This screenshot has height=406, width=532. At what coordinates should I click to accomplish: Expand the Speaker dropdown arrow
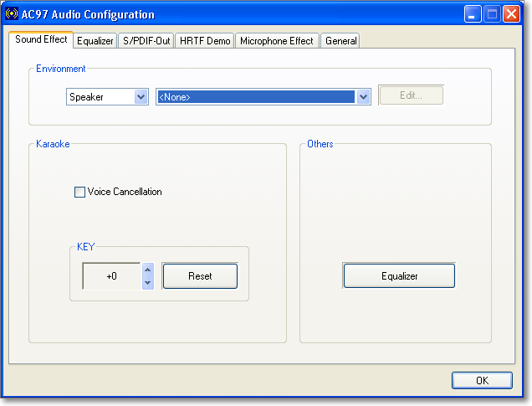[x=141, y=97]
